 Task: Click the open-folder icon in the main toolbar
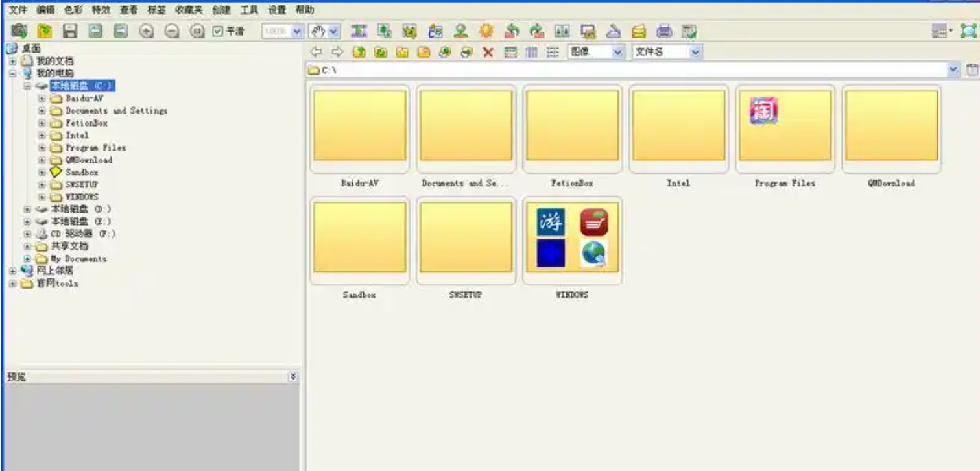click(x=44, y=30)
